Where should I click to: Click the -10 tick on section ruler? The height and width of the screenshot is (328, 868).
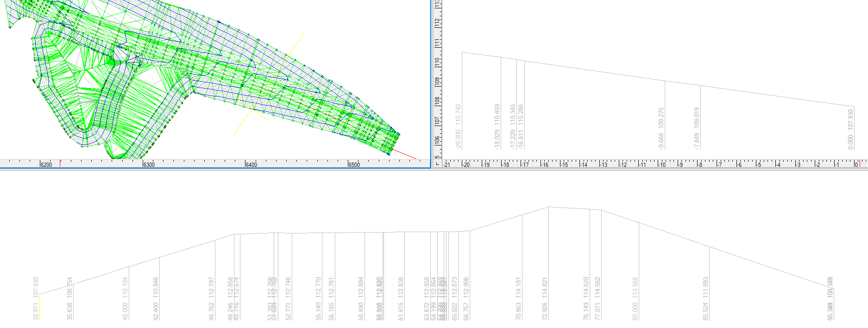[x=662, y=164]
